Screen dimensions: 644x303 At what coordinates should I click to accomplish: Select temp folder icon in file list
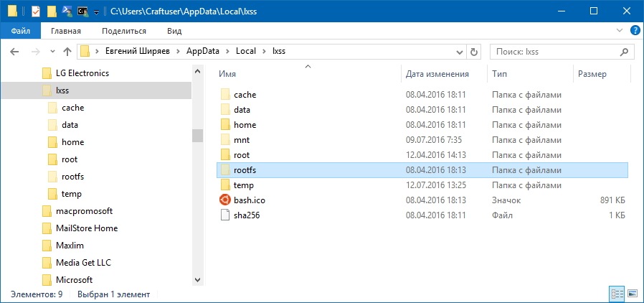click(224, 185)
